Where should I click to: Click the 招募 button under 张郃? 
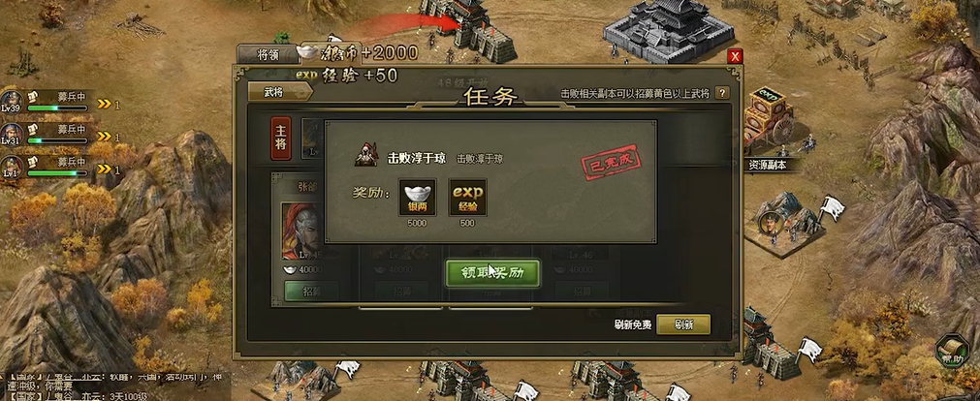coord(311,292)
